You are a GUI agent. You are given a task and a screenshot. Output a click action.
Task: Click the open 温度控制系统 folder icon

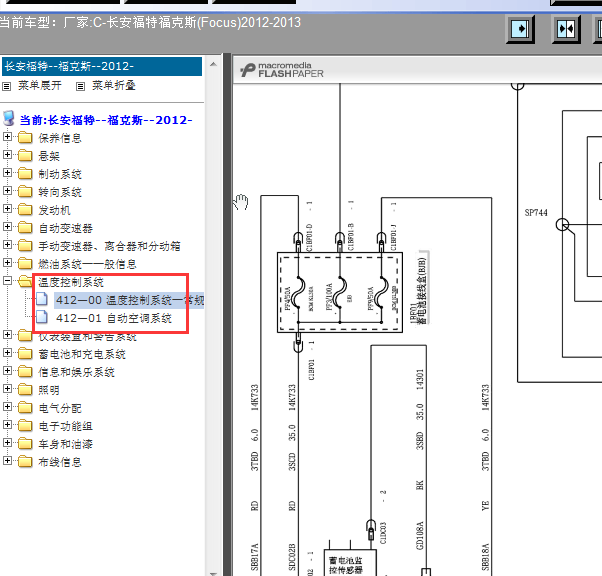[x=25, y=281]
